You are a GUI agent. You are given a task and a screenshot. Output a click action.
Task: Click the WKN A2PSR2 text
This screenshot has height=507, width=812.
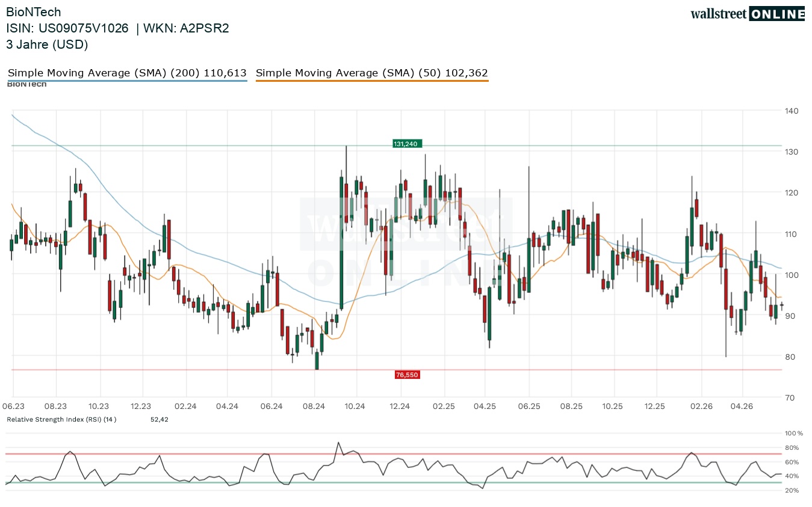coord(187,28)
